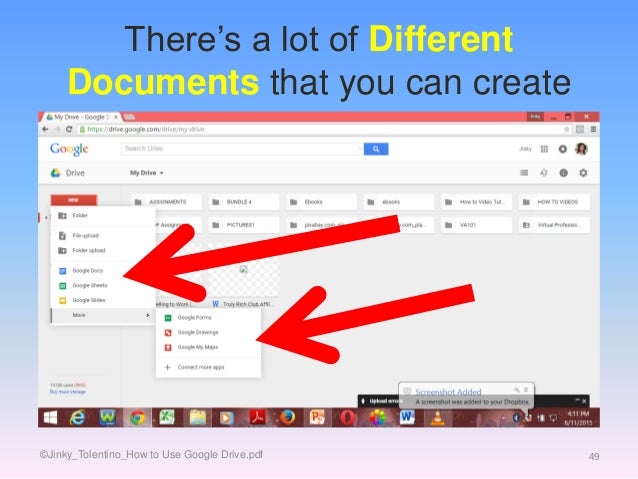Viewport: 638px width, 479px height.
Task: Open the BUNDLE 4 folder
Action: pyautogui.click(x=244, y=202)
